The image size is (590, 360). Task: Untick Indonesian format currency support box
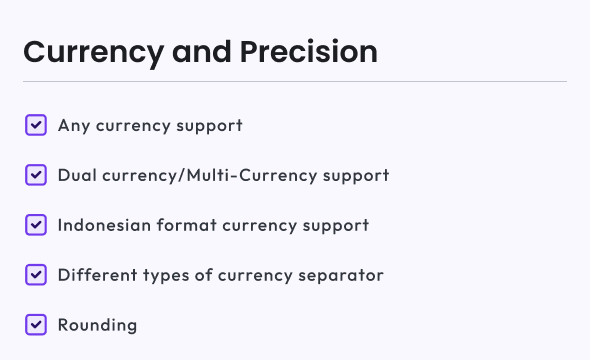36,225
